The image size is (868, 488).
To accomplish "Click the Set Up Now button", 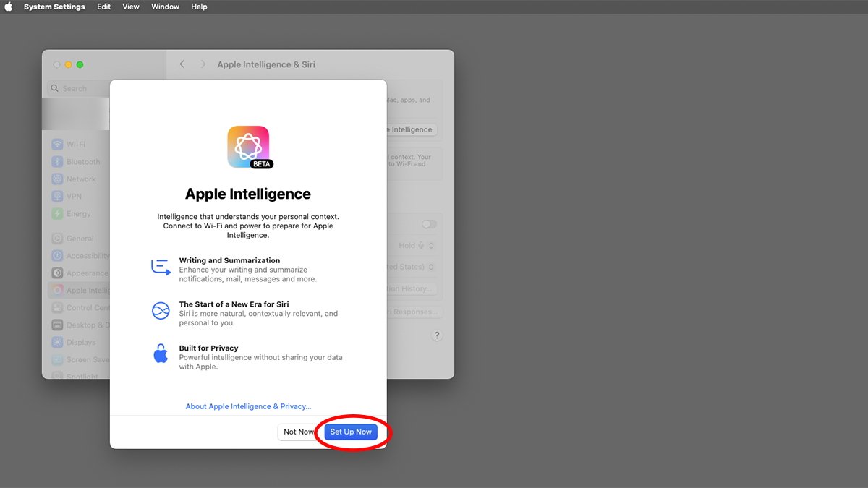I will click(351, 432).
